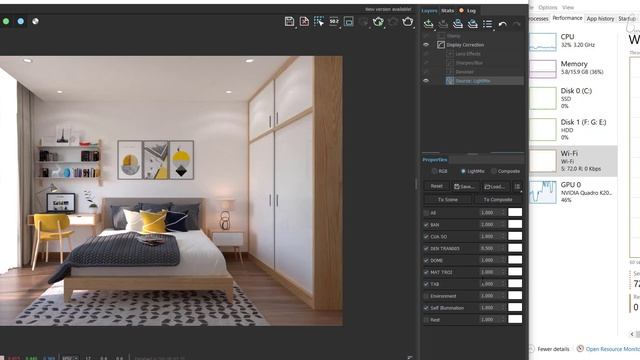640x360 pixels.
Task: Open the LightMix options list icon
Action: 518,187
